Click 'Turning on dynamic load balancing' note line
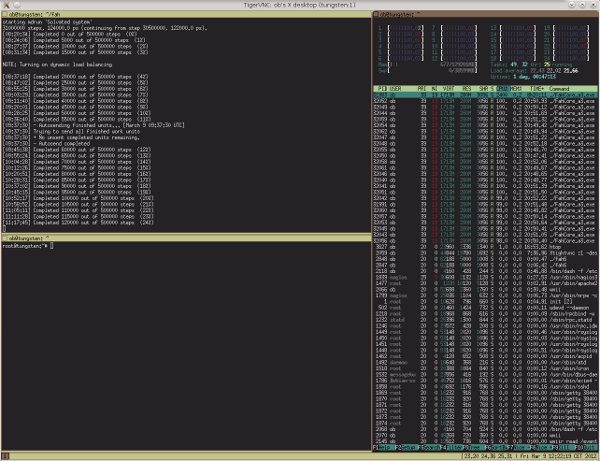 [57, 64]
